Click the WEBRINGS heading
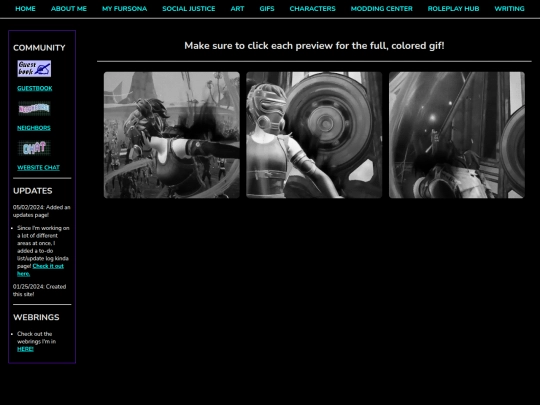The image size is (540, 405). click(36, 318)
